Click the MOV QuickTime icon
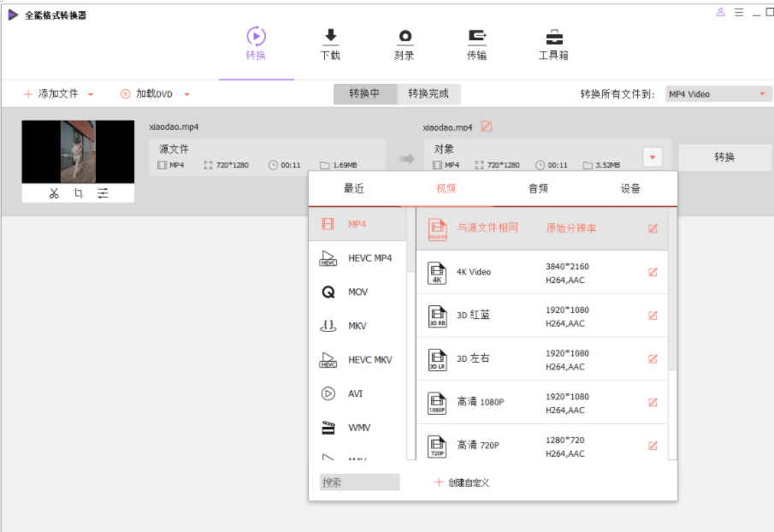Screen dimensions: 774x532 pyautogui.click(x=328, y=293)
